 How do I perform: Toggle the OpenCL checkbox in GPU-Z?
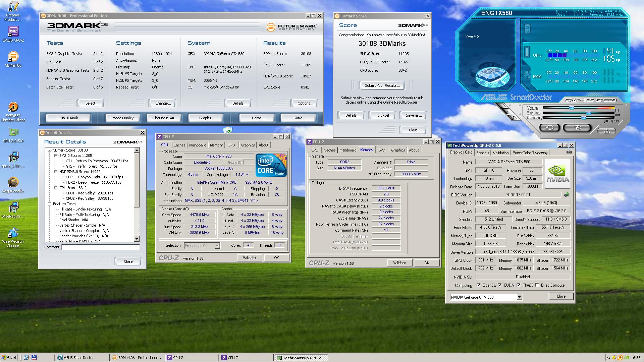point(479,285)
